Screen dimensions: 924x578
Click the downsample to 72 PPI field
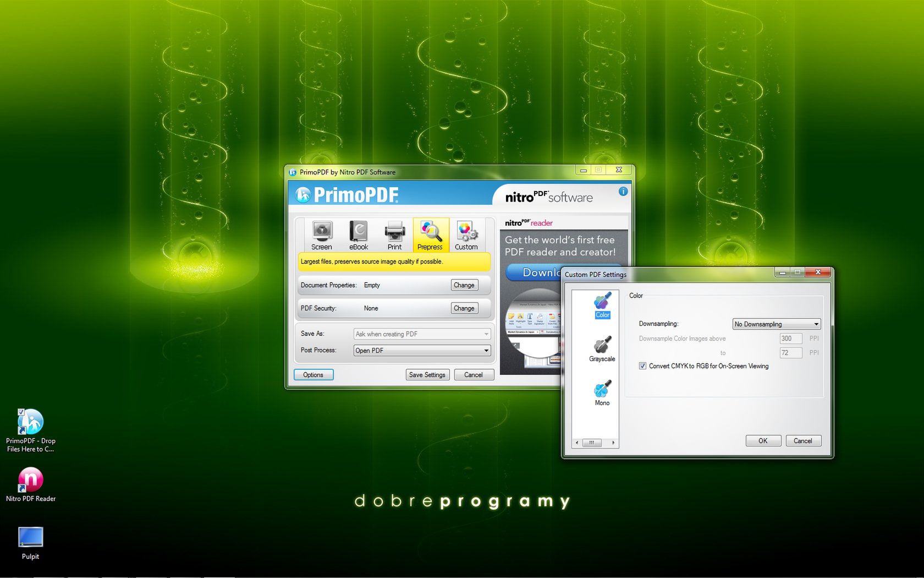pyautogui.click(x=790, y=353)
